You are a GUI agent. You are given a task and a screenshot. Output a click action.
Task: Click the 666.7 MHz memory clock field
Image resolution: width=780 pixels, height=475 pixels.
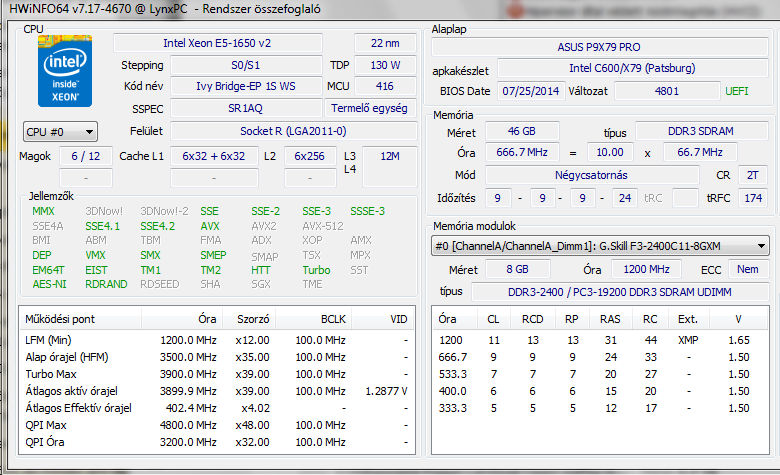pyautogui.click(x=522, y=152)
